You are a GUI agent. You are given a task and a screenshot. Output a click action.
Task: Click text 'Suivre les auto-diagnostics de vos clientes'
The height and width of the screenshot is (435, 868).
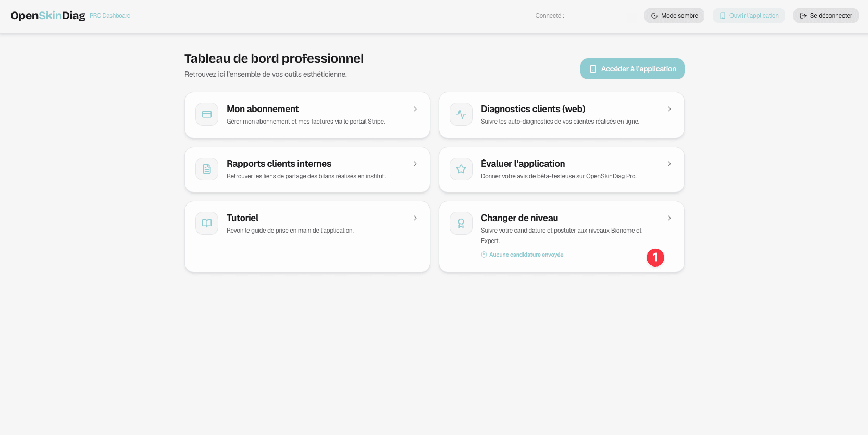tap(538, 122)
